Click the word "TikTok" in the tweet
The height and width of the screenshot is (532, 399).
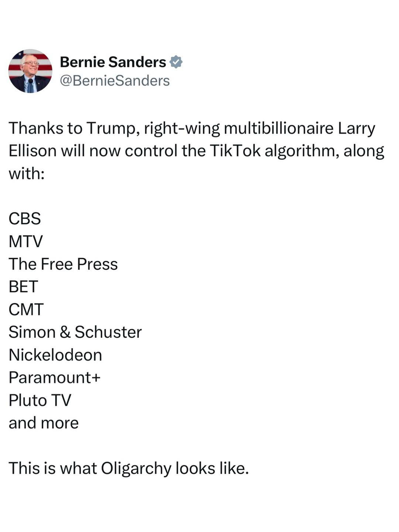click(x=235, y=151)
